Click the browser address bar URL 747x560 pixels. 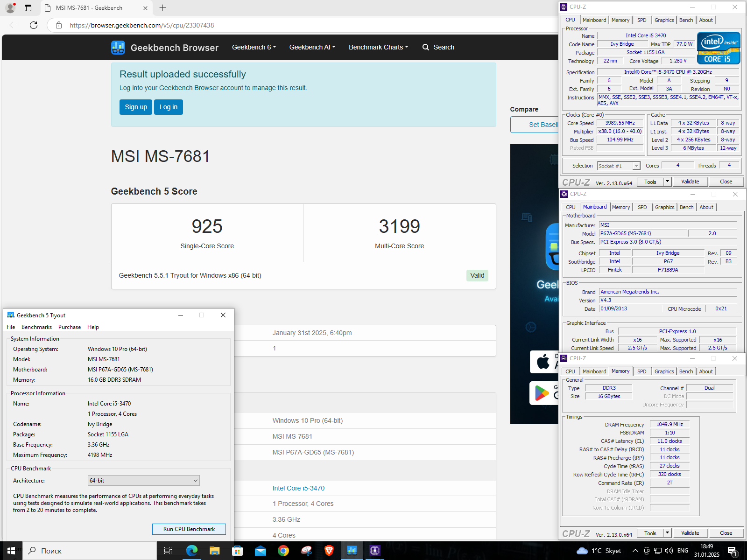[x=141, y=25]
